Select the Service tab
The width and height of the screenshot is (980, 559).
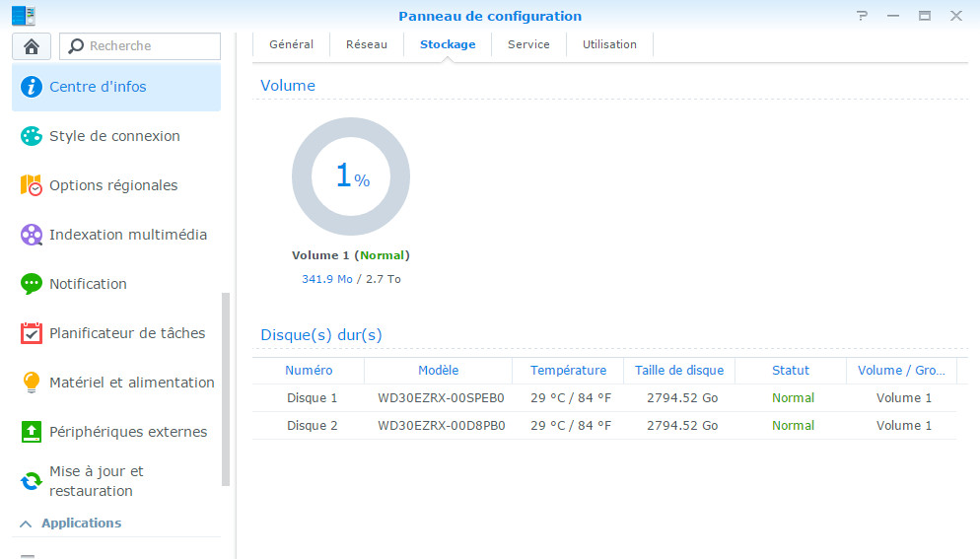coord(528,44)
